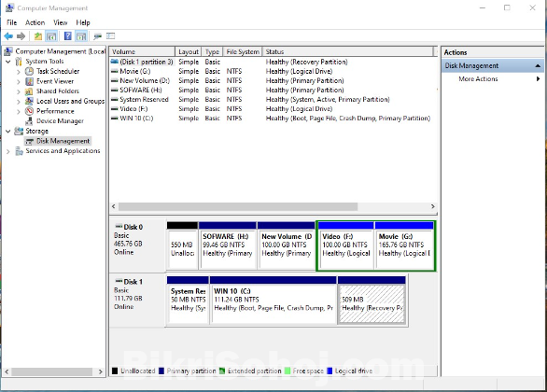This screenshot has width=547, height=392.
Task: Click the volume icon beside WIN 10 (C:)
Action: [x=115, y=119]
